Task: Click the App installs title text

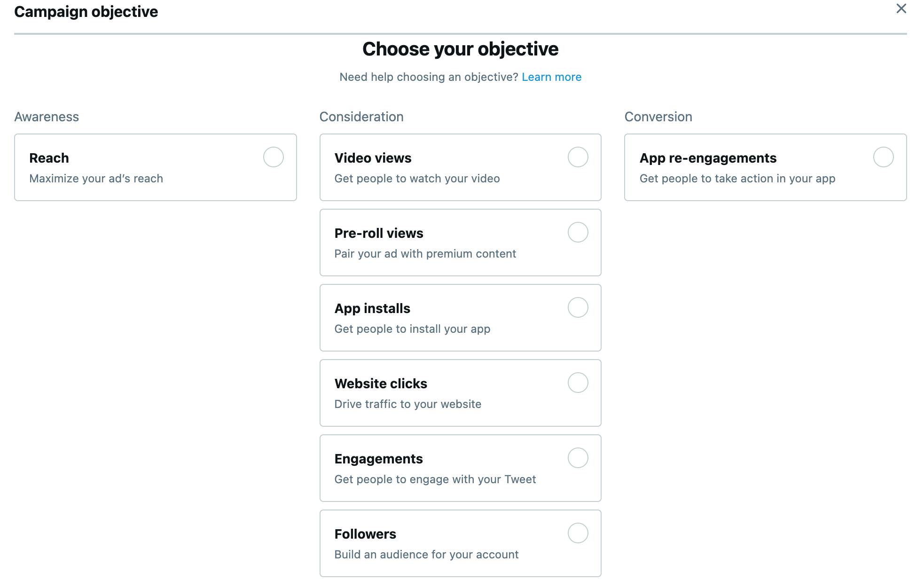Action: 372,308
